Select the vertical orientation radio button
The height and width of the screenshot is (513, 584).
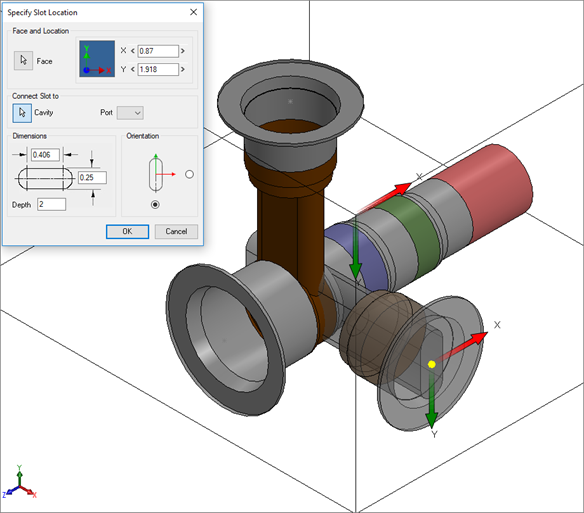tap(155, 205)
